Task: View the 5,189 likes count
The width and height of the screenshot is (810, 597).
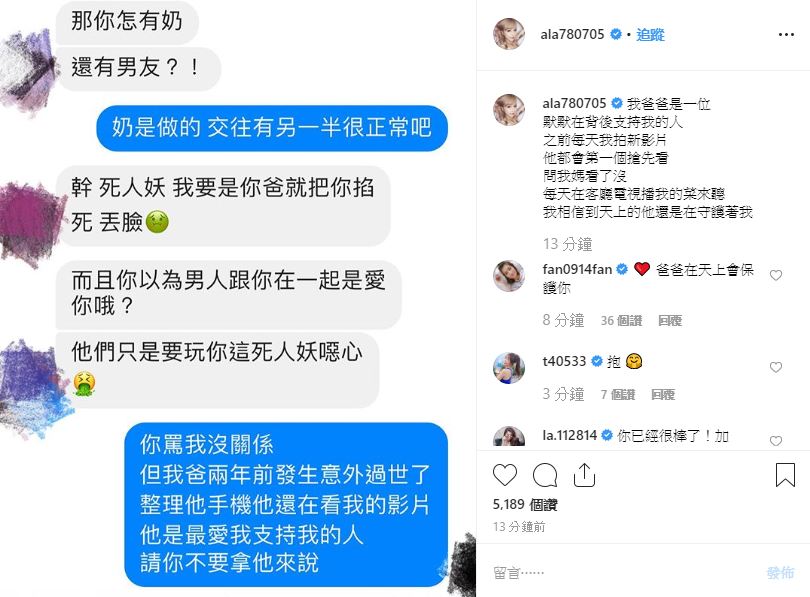Action: point(525,505)
